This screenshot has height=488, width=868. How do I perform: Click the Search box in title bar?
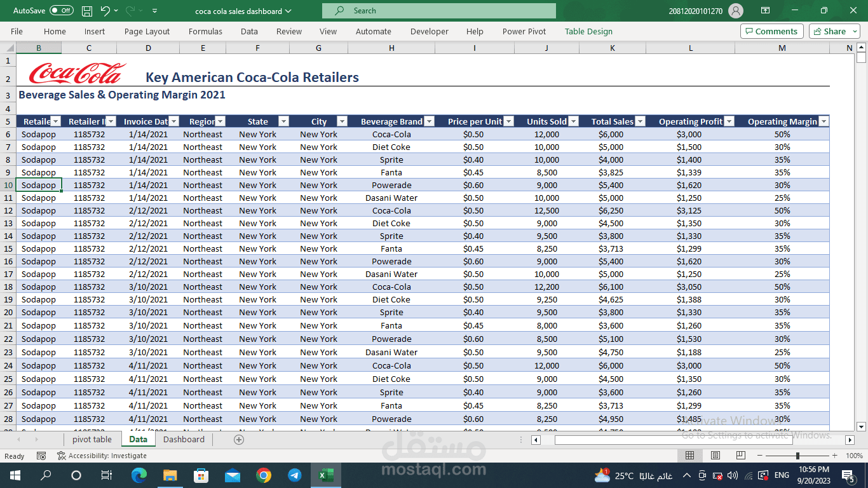(439, 11)
